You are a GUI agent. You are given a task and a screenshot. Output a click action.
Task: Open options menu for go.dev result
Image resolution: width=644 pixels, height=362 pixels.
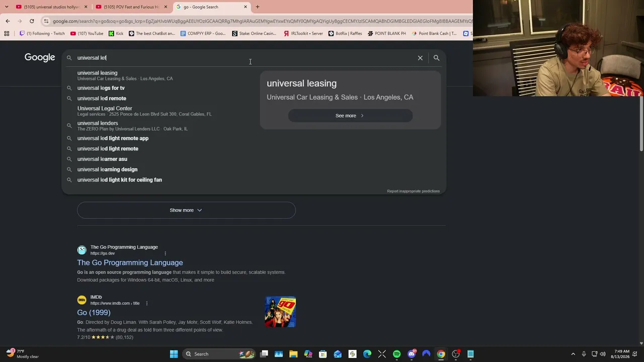(165, 253)
